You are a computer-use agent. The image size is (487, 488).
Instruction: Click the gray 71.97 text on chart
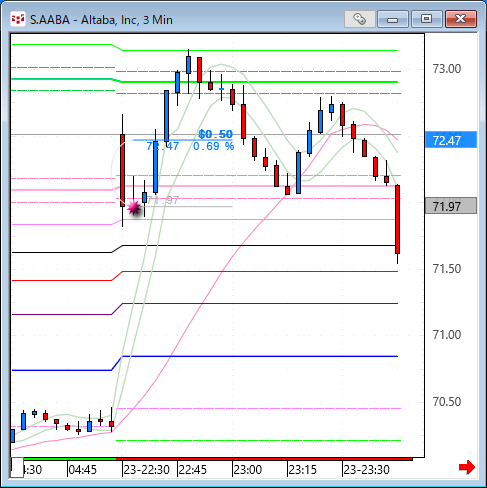tap(163, 200)
